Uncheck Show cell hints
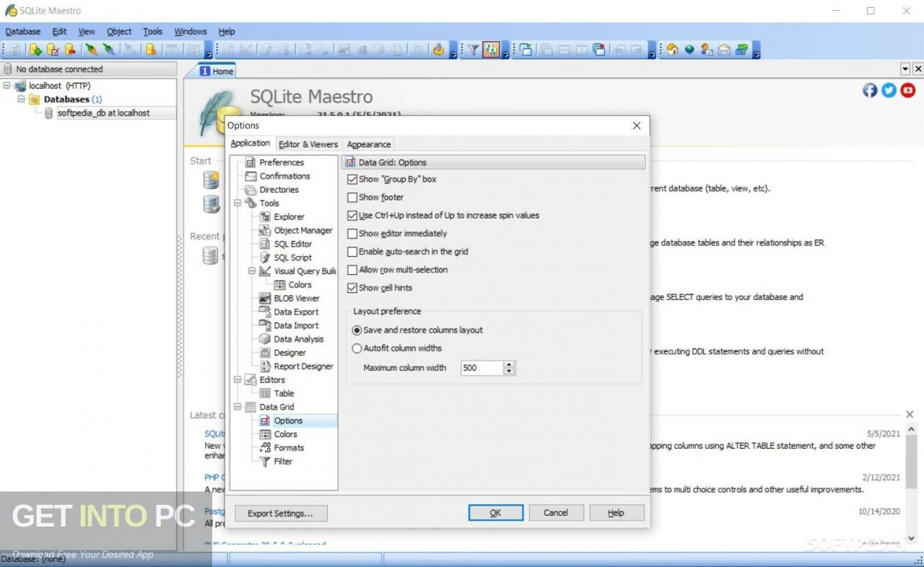This screenshot has height=567, width=924. tap(352, 288)
